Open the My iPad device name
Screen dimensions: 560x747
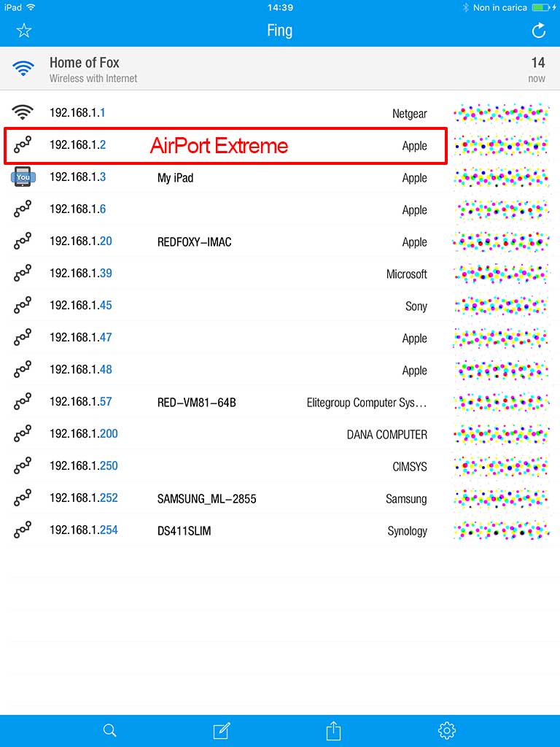[175, 178]
